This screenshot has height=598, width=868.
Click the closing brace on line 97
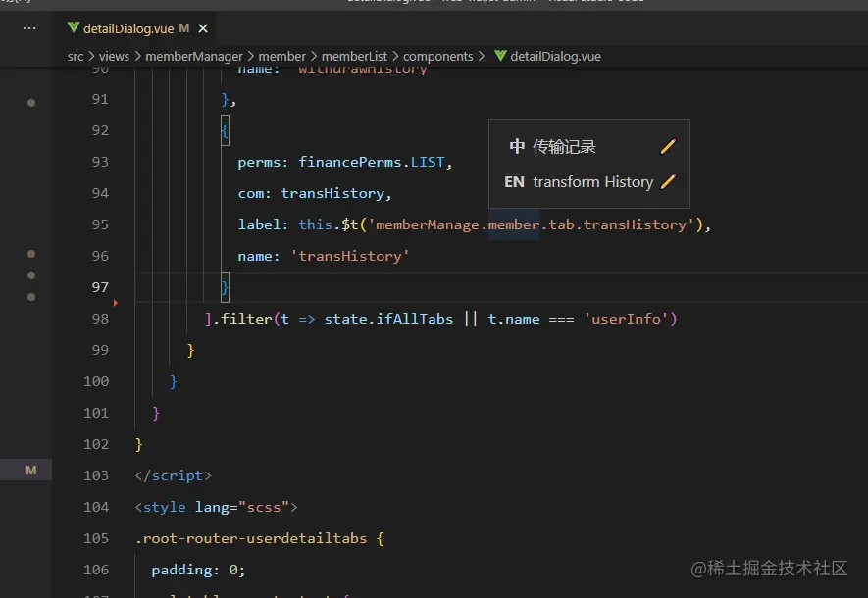pos(225,287)
